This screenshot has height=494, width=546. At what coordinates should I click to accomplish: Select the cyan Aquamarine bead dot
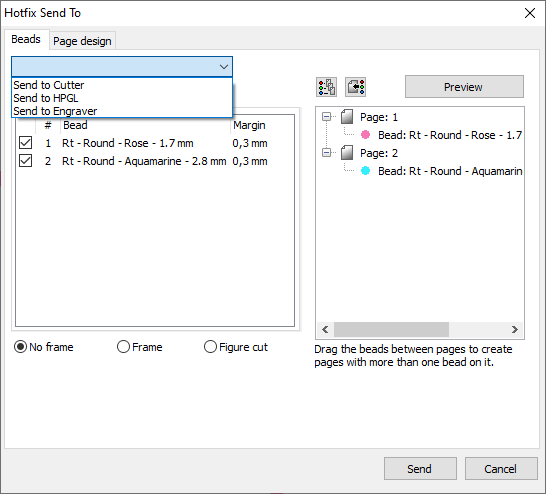point(365,171)
